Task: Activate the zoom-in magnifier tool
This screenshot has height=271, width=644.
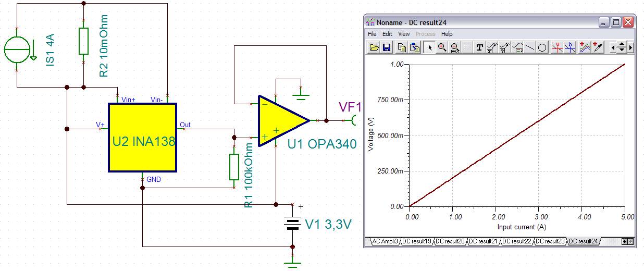Action: pos(442,47)
